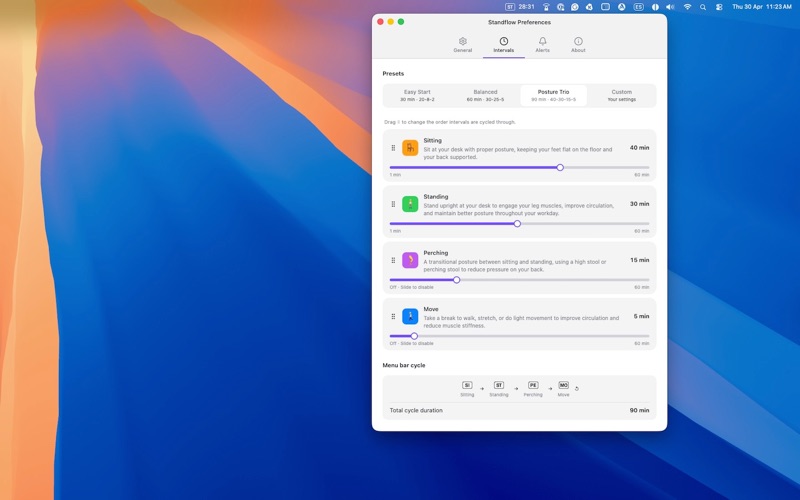Screen dimensions: 800x500
Task: Click the Perching interval title
Action: 435,253
